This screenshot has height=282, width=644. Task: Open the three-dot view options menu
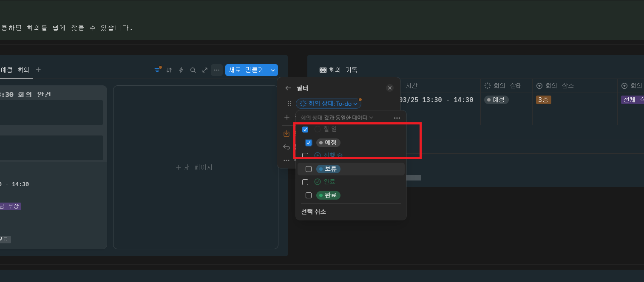pos(217,70)
